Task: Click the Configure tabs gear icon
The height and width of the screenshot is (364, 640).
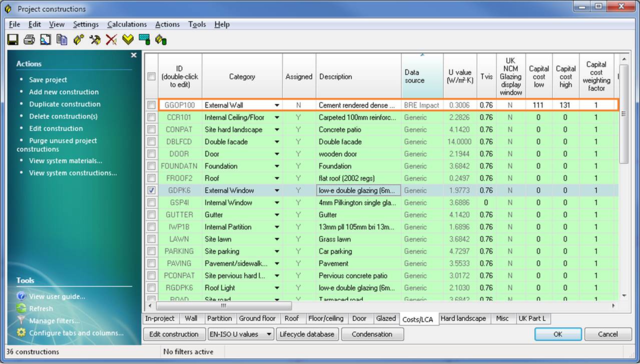Action: tap(21, 333)
